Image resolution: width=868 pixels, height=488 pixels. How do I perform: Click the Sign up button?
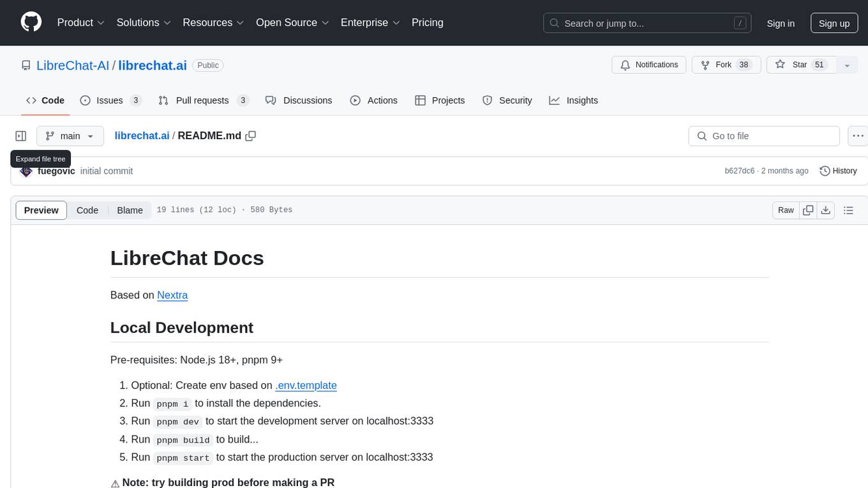click(x=834, y=23)
